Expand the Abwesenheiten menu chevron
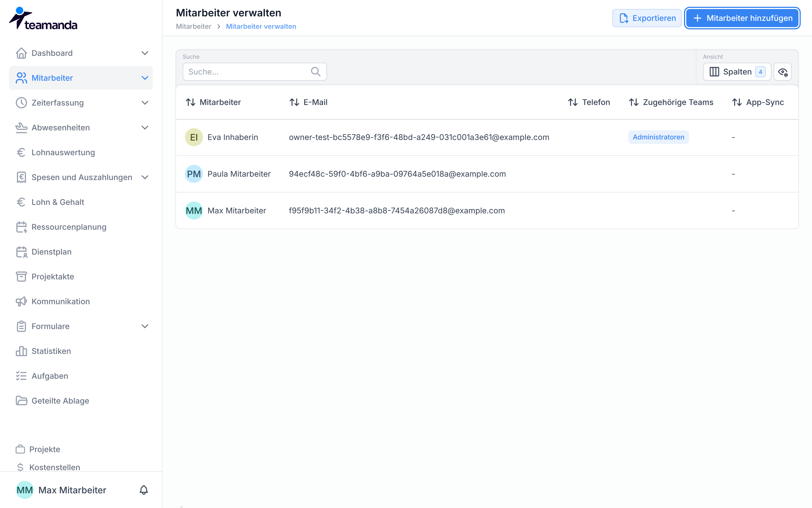 145,128
